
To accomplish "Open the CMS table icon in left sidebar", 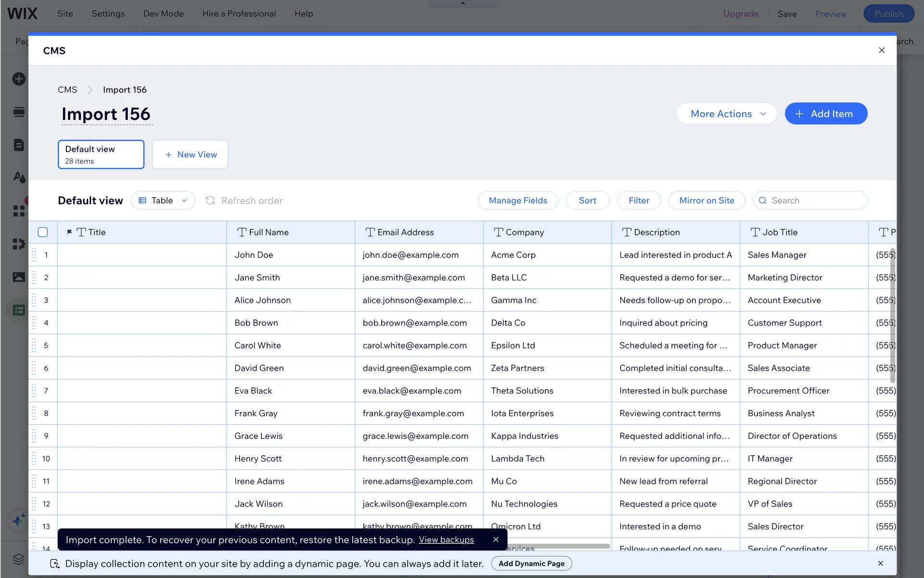I will (x=19, y=310).
